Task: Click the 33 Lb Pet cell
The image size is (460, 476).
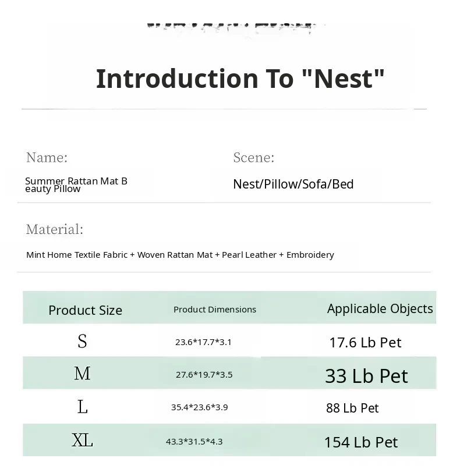Action: (366, 376)
